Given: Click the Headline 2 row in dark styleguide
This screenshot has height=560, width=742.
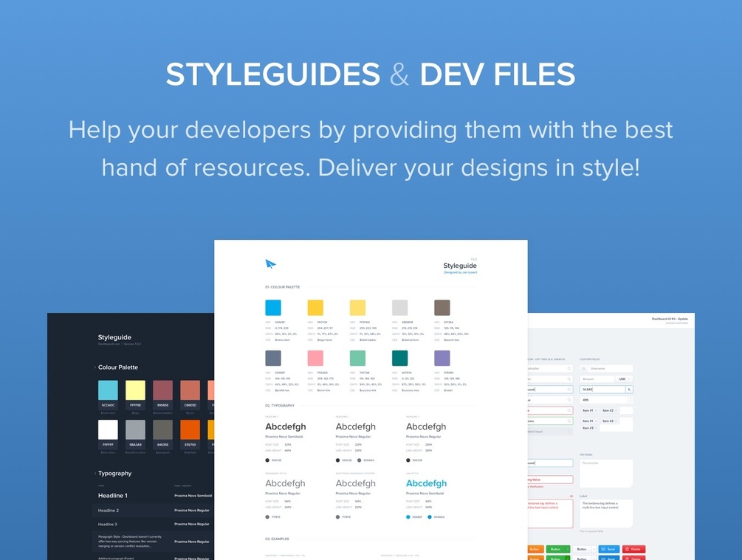Looking at the screenshot, I should click(x=154, y=511).
